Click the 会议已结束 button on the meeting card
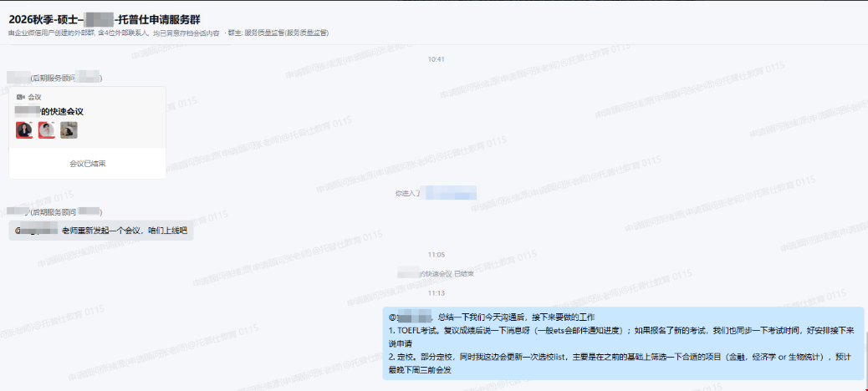Image resolution: width=868 pixels, height=391 pixels. tap(88, 164)
